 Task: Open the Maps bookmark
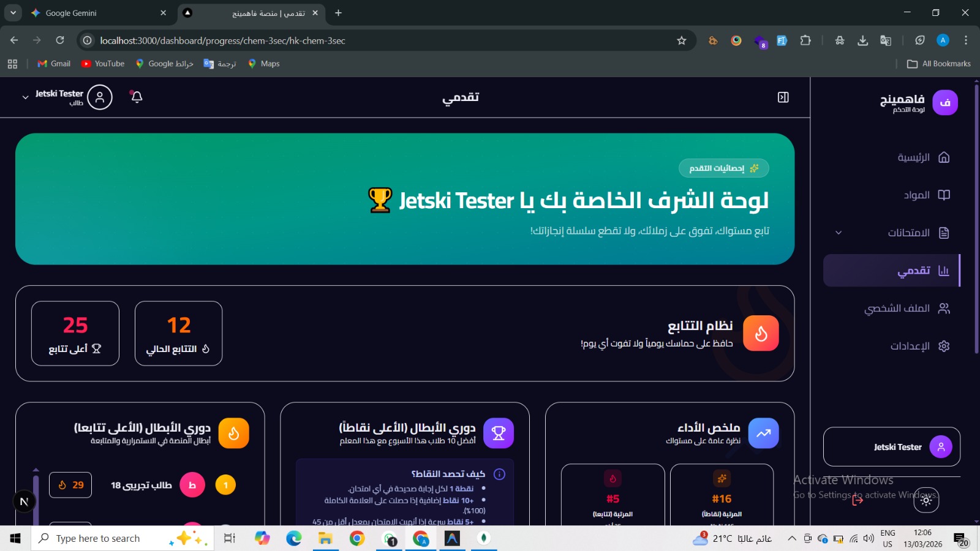pos(264,64)
